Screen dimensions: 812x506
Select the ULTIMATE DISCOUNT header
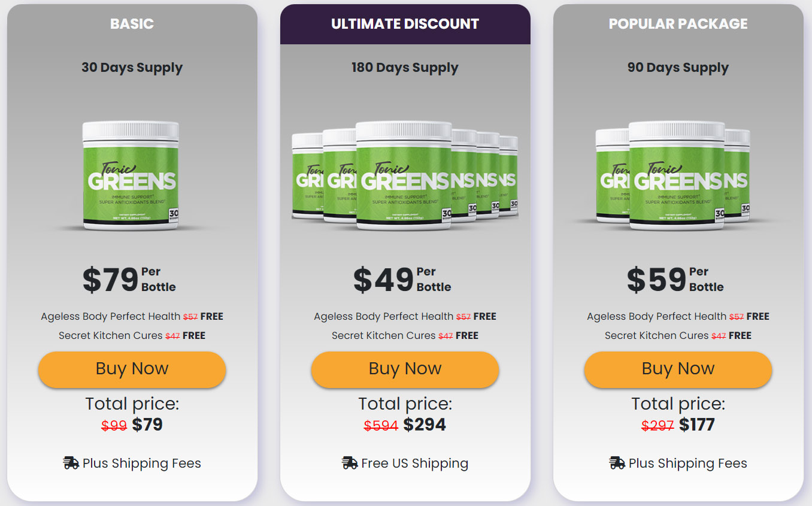pos(405,24)
